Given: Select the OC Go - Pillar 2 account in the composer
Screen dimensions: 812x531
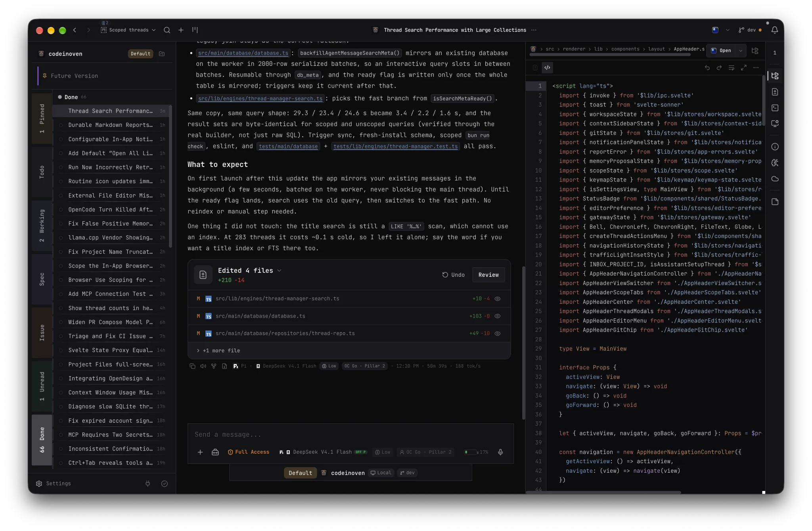Looking at the screenshot, I should point(425,452).
